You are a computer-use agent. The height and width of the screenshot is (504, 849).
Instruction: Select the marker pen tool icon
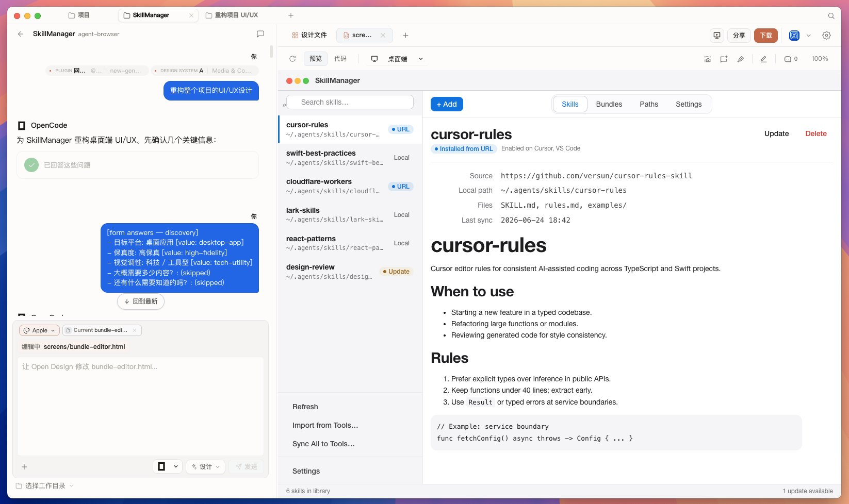click(741, 59)
